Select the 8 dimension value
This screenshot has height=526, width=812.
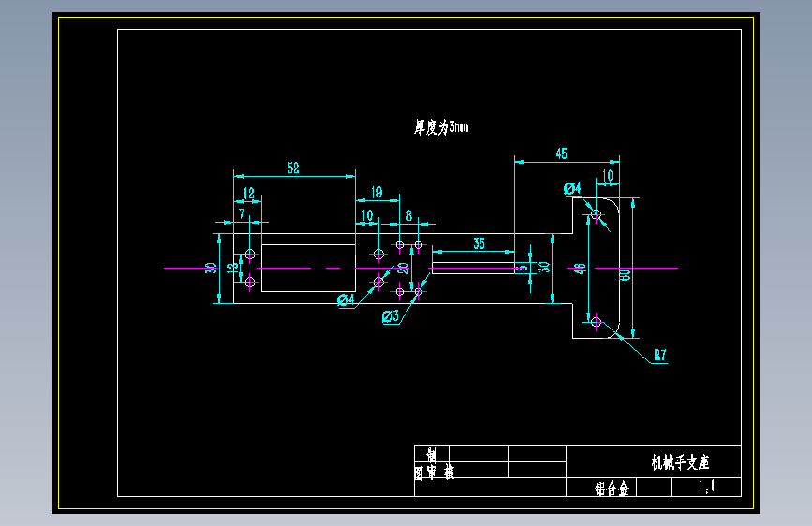click(x=409, y=215)
